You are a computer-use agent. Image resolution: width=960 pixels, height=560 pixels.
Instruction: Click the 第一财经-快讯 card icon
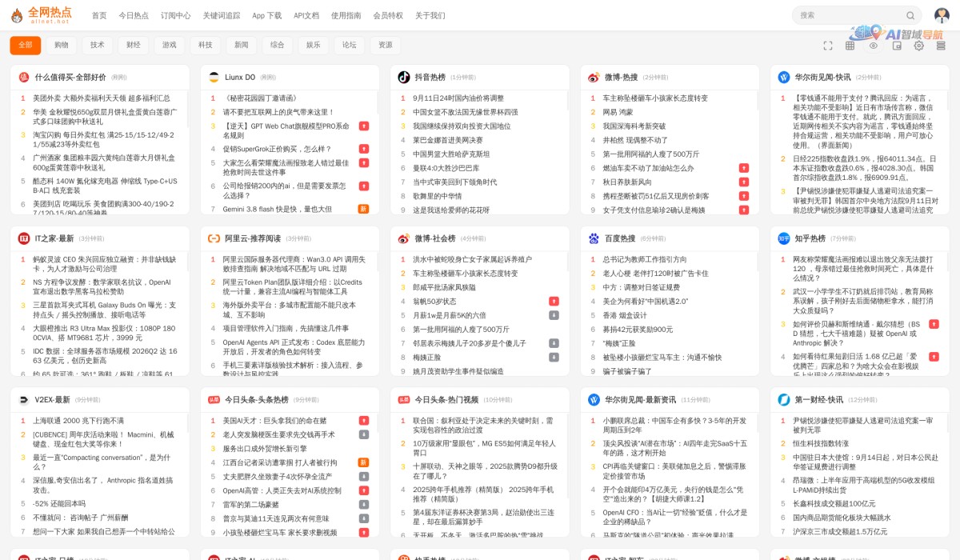(784, 399)
